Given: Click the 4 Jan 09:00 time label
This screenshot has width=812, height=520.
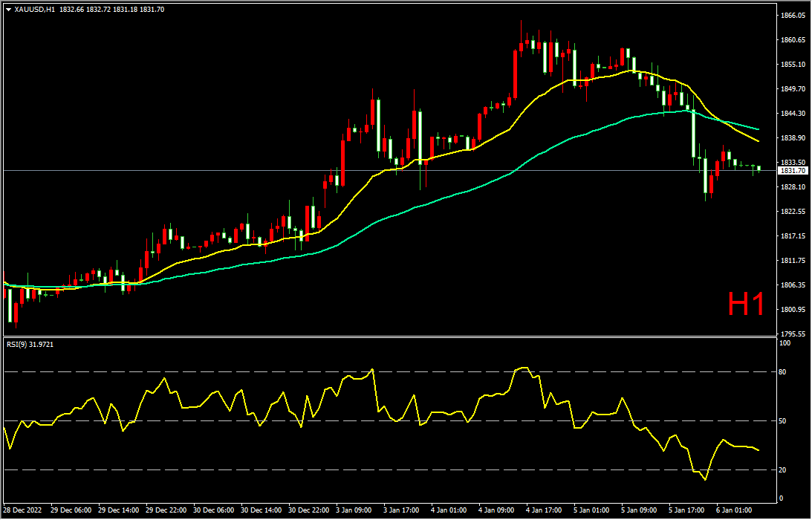Looking at the screenshot, I should [496, 510].
